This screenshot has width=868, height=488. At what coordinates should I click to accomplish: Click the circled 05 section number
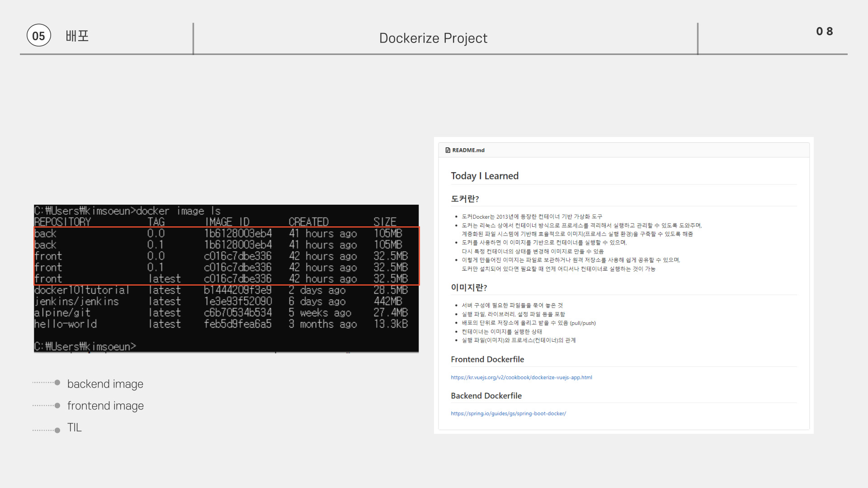pyautogui.click(x=39, y=36)
